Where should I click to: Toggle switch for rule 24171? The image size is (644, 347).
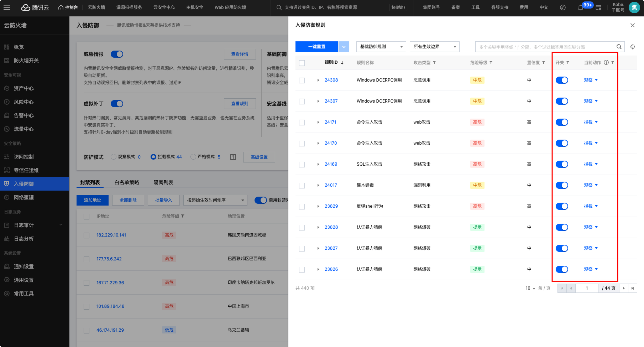(562, 122)
